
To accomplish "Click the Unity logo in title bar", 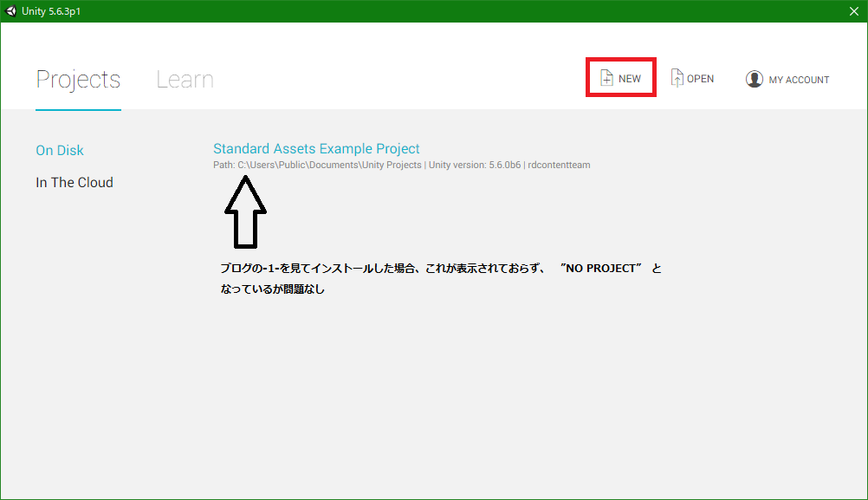I will (x=10, y=11).
